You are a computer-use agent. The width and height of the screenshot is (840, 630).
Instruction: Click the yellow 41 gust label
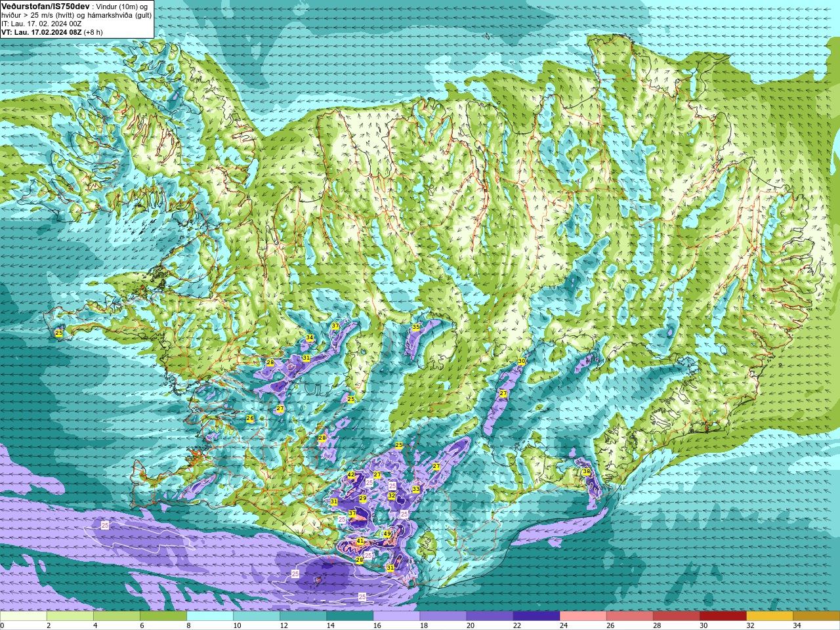pyautogui.click(x=360, y=541)
